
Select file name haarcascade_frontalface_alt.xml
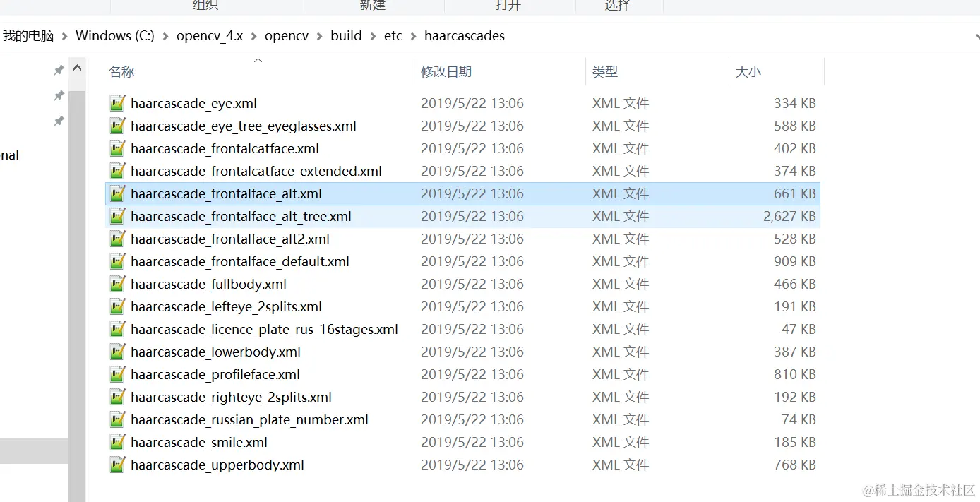pyautogui.click(x=226, y=194)
